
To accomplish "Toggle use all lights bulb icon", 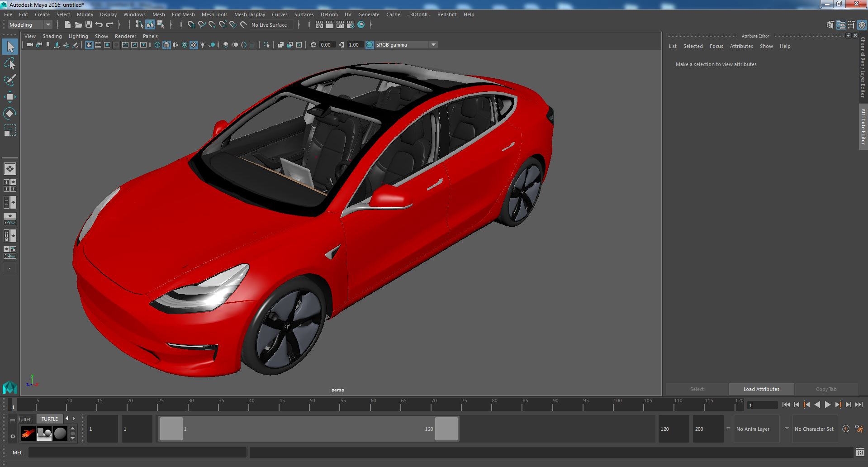I will [203, 45].
